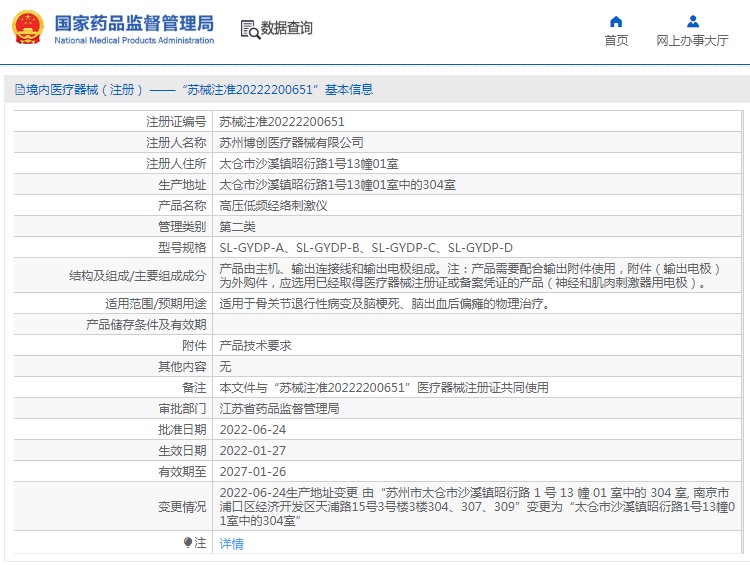
Task: Click the person icon above 网上办事大厅
Action: click(x=692, y=21)
